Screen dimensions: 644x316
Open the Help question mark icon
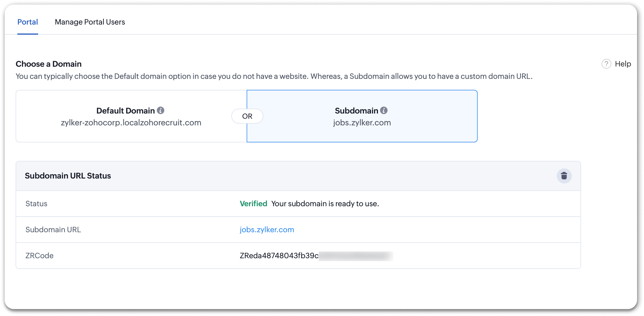(x=606, y=64)
